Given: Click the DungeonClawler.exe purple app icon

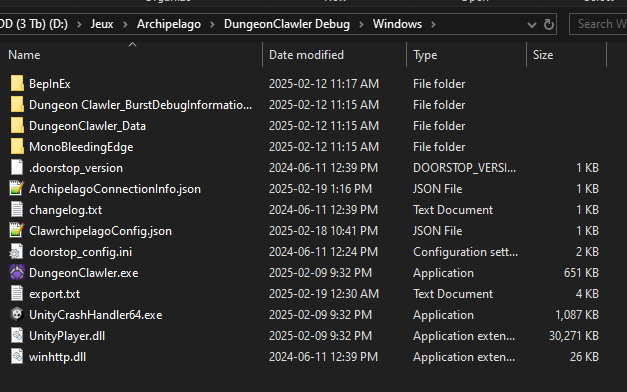Looking at the screenshot, I should pyautogui.click(x=17, y=273).
